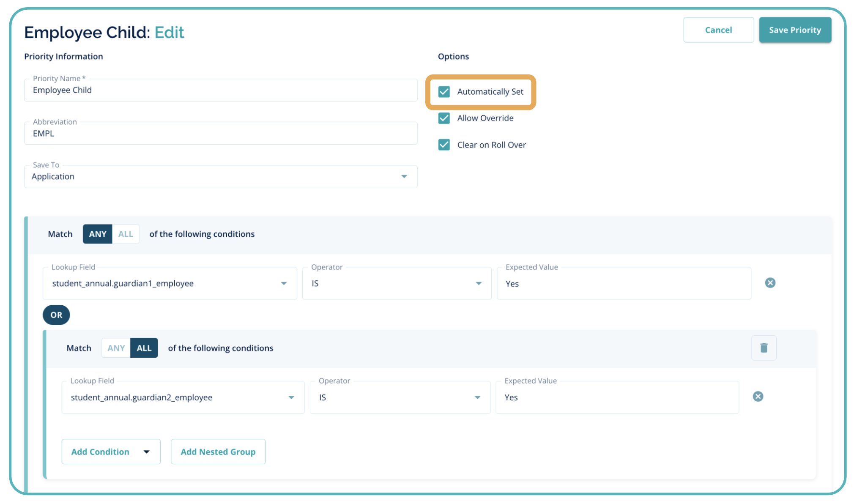Click the Add Nested Group button
The height and width of the screenshot is (504, 854).
(x=218, y=452)
